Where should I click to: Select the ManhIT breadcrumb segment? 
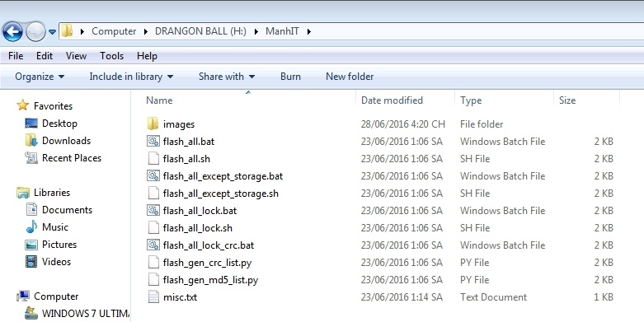click(x=282, y=31)
